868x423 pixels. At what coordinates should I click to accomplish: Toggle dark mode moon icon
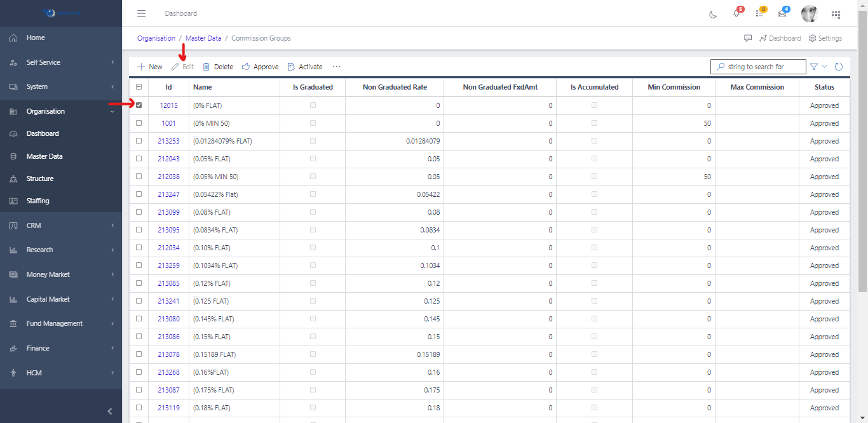[713, 14]
